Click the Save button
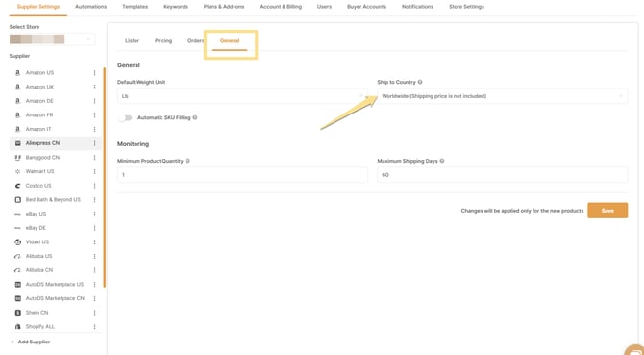The image size is (644, 355). [x=607, y=211]
